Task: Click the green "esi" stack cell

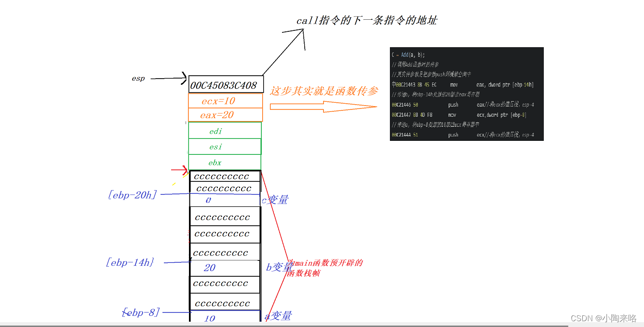Action: (x=225, y=147)
